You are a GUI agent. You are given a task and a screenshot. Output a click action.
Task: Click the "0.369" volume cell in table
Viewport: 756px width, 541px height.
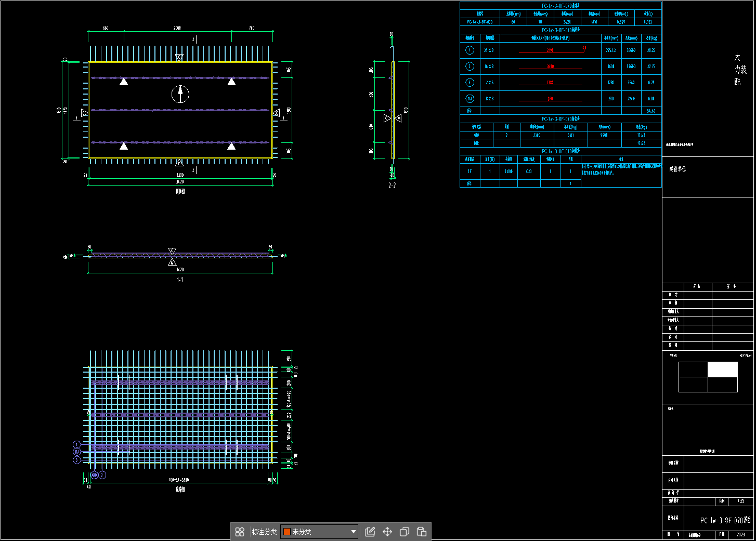[x=621, y=22]
